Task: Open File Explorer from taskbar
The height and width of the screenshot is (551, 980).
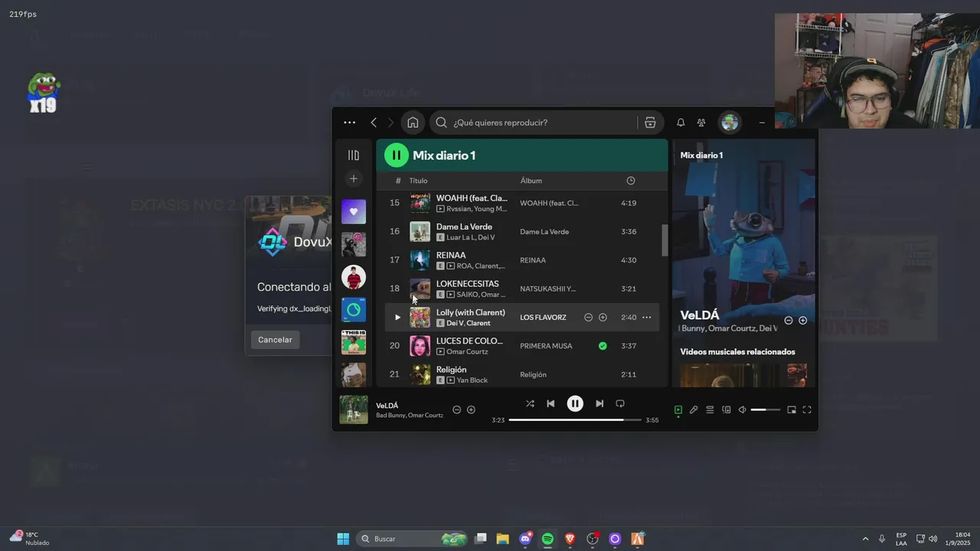Action: 503,539
